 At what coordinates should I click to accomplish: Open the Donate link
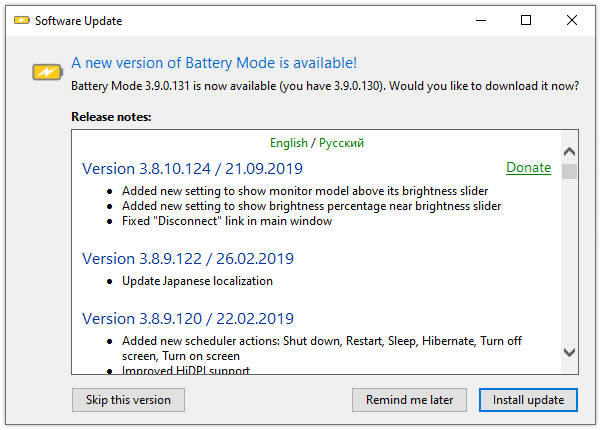pos(528,167)
